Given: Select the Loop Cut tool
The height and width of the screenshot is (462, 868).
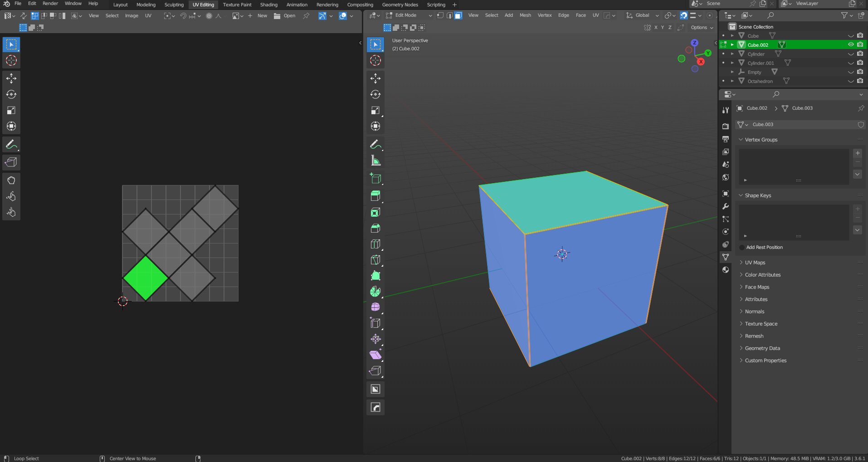Looking at the screenshot, I should 375,244.
